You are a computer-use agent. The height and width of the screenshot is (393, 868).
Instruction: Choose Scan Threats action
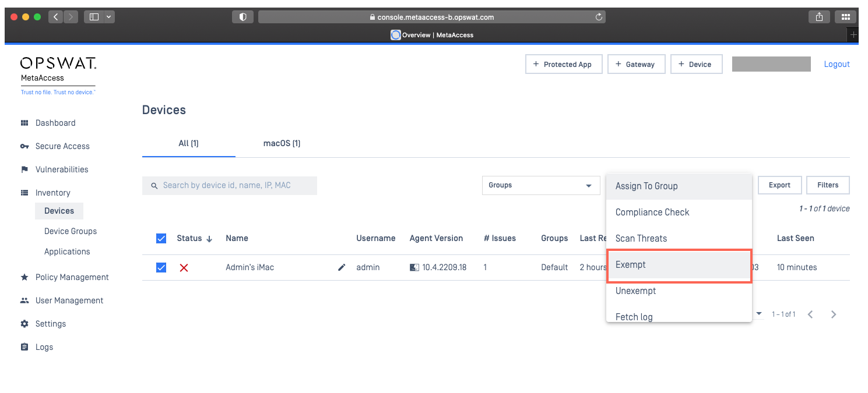click(679, 239)
